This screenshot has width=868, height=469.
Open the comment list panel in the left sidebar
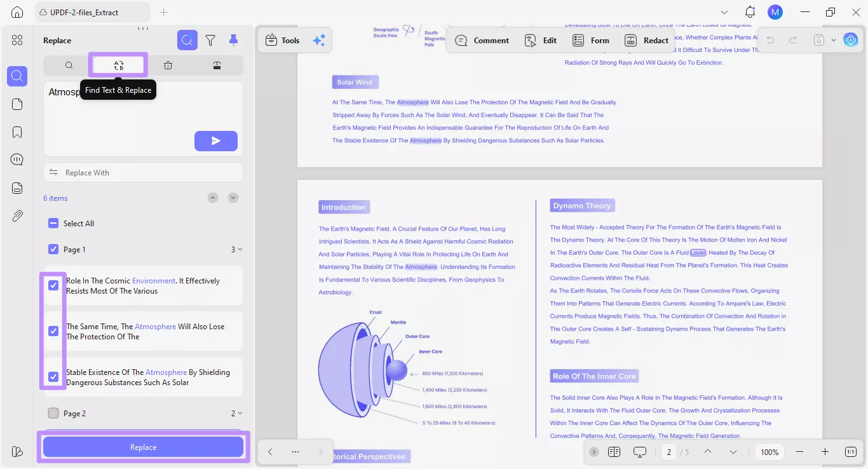tap(17, 160)
